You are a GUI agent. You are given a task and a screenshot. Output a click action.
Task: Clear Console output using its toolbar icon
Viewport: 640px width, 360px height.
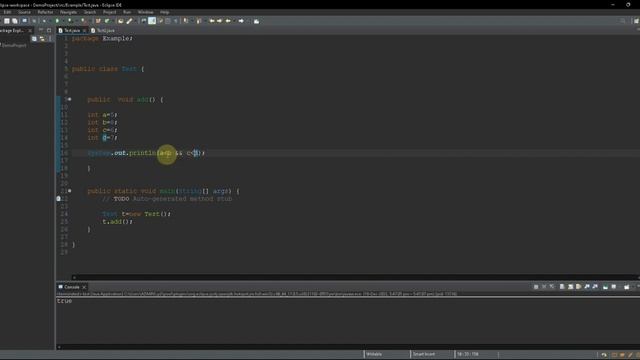[562, 287]
